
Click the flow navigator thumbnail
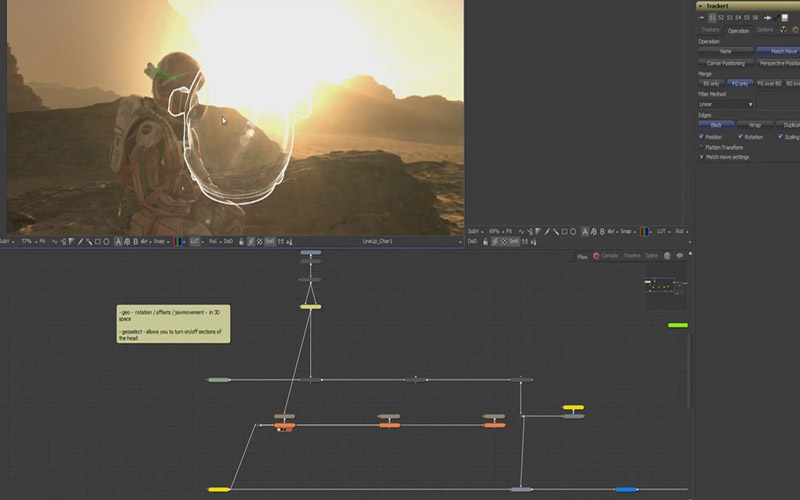[666, 286]
